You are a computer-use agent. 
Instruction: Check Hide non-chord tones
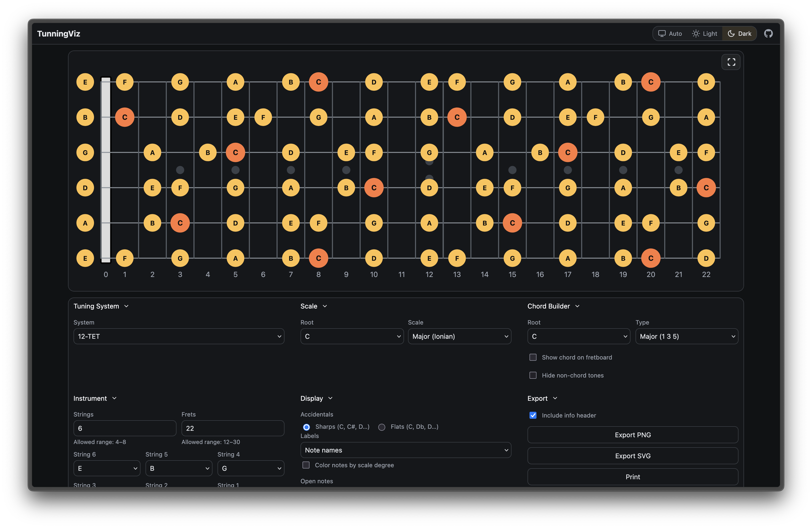[x=533, y=375]
